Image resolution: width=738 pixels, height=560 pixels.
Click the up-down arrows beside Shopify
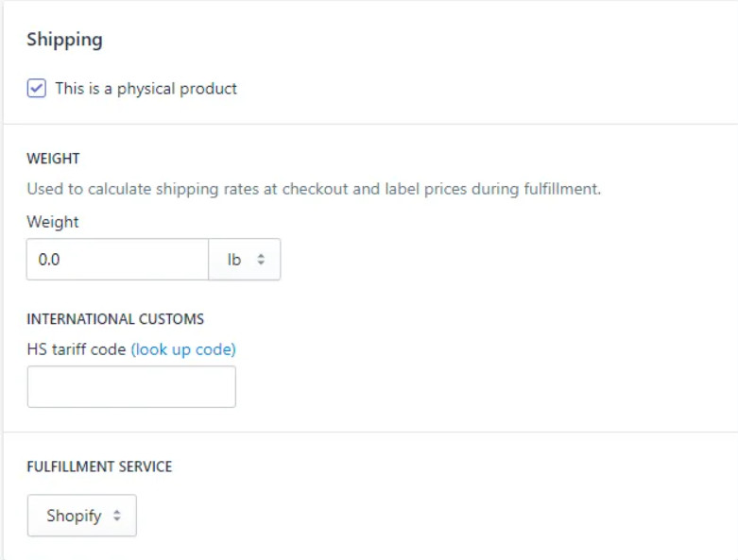click(x=117, y=516)
